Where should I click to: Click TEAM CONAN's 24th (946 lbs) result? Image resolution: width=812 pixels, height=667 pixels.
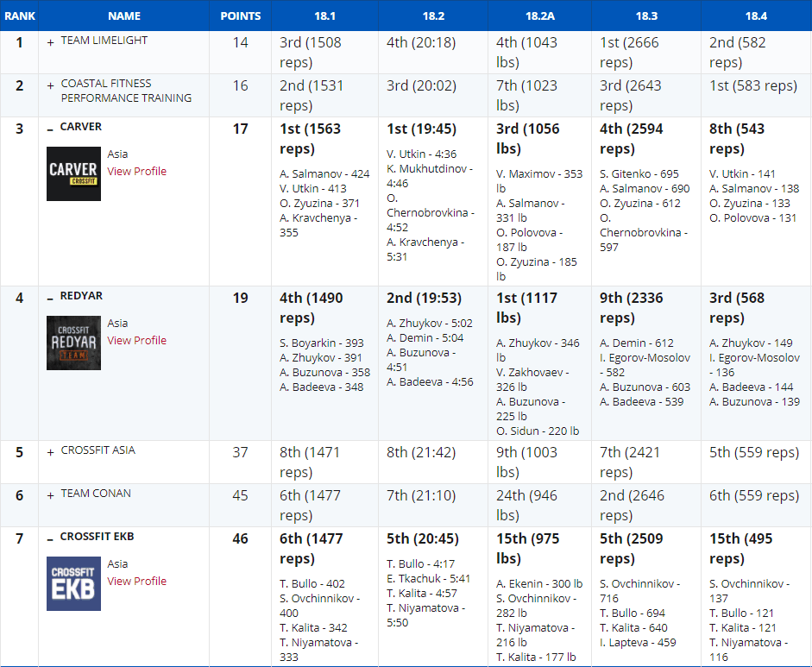point(526,506)
